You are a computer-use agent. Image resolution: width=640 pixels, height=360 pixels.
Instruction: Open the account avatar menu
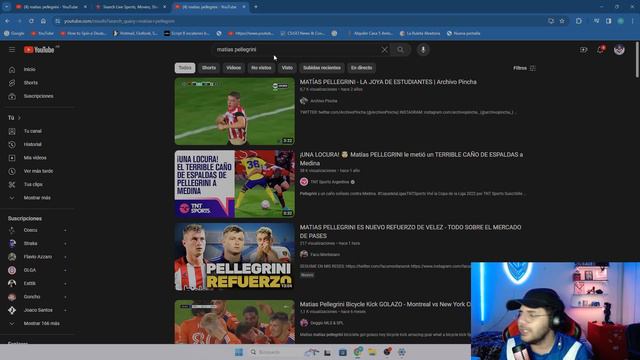click(x=619, y=50)
